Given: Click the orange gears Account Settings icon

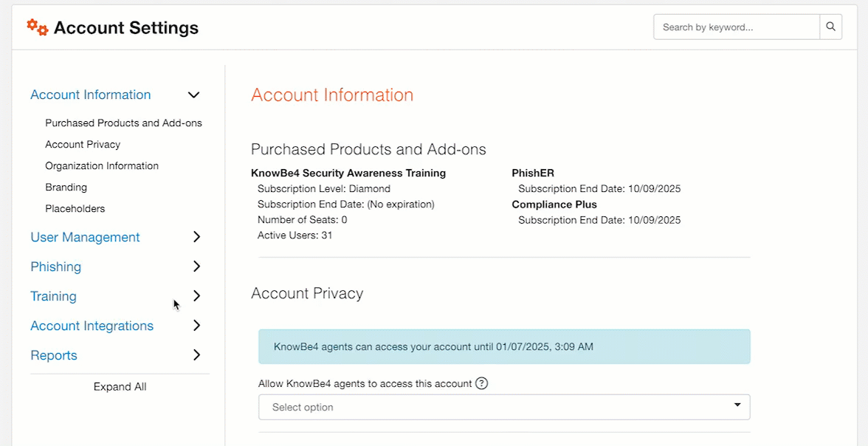Looking at the screenshot, I should (x=38, y=27).
